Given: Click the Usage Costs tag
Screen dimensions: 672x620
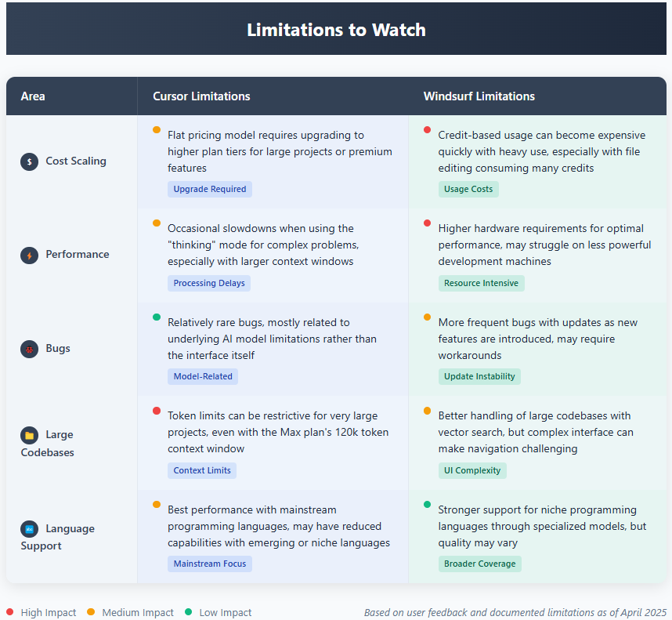Looking at the screenshot, I should coord(468,189).
